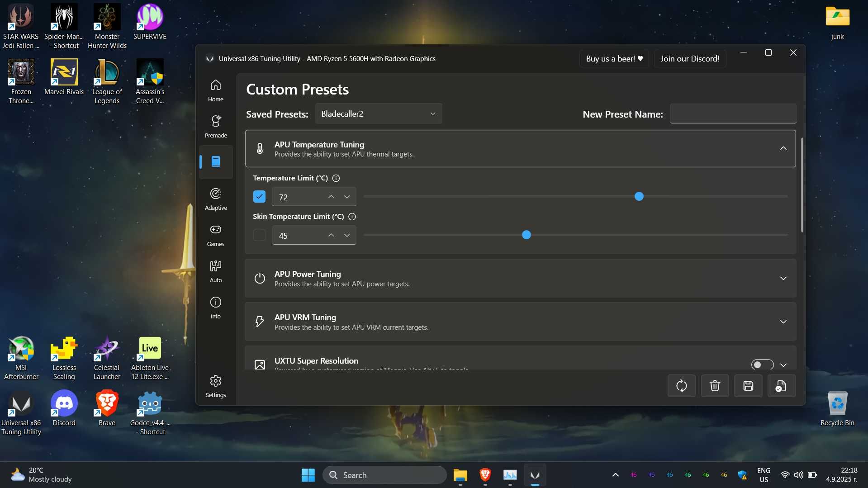Select the Celestial Launcher desktop icon
This screenshot has height=488, width=868.
(107, 358)
